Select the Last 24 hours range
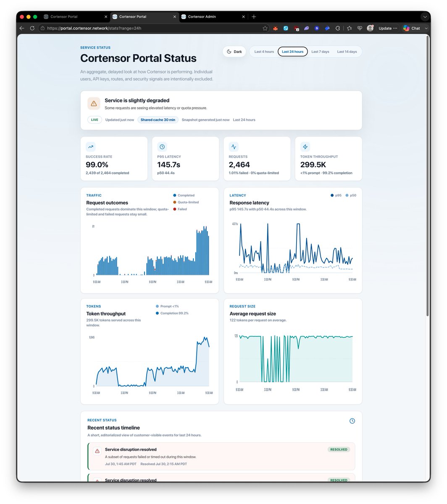This screenshot has width=447, height=504. pyautogui.click(x=292, y=52)
